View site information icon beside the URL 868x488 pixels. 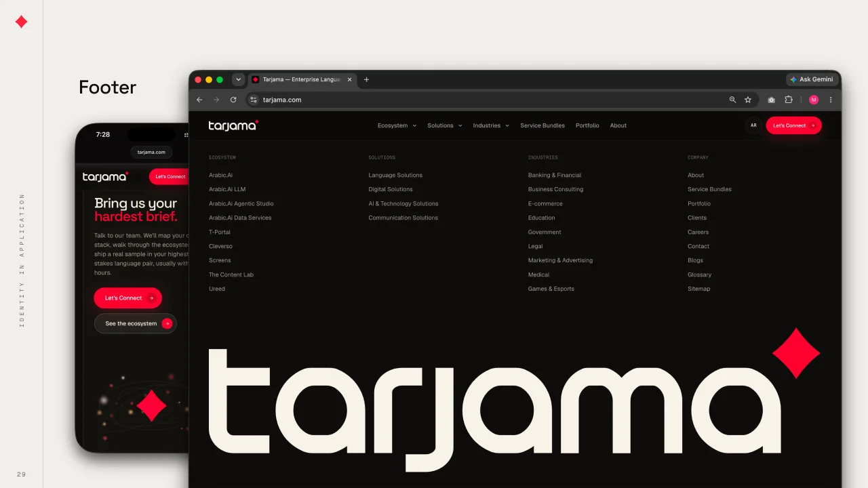pos(254,100)
